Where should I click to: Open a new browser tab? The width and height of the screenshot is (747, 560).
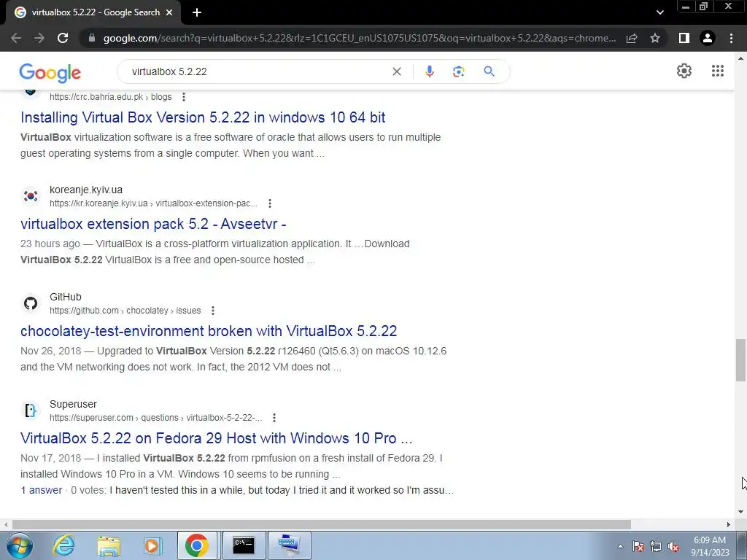197,12
